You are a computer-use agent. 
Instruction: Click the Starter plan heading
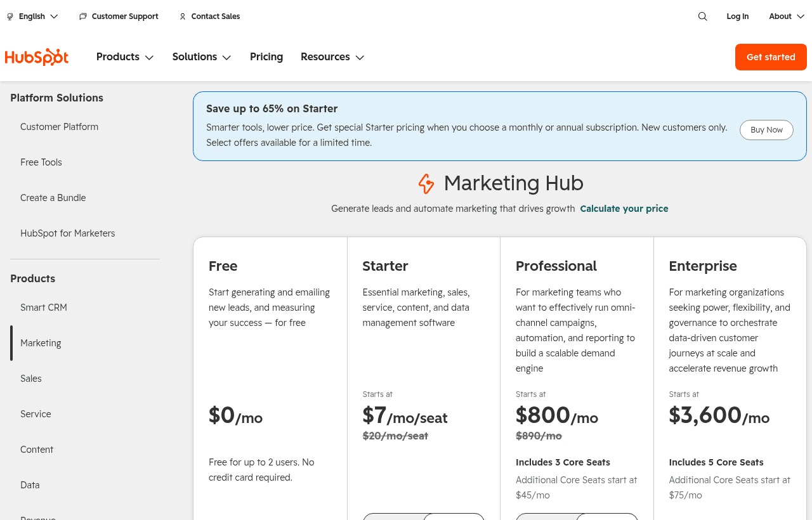click(x=385, y=266)
